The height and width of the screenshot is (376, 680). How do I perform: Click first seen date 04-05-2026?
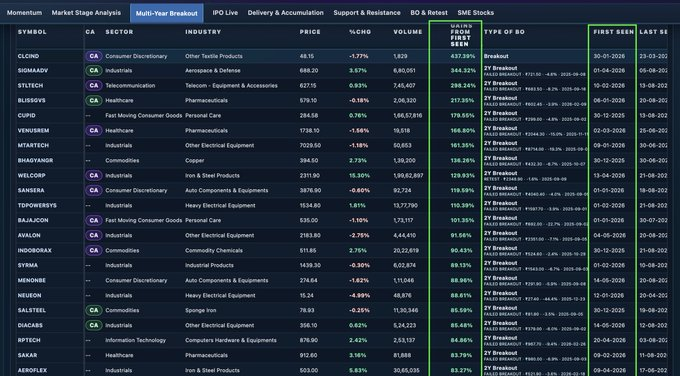click(x=609, y=235)
